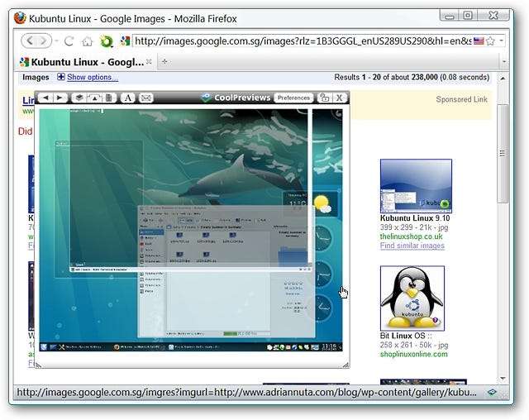Open CoolPreviews Preferences button
This screenshot has height=420, width=529.
[293, 98]
